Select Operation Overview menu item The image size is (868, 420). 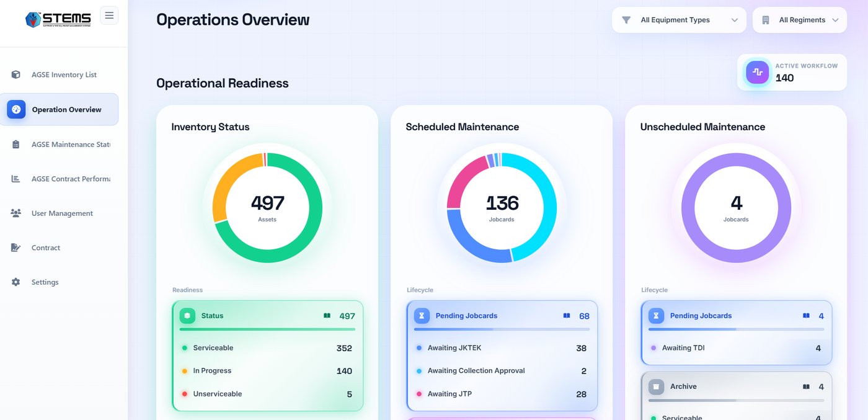pyautogui.click(x=60, y=109)
